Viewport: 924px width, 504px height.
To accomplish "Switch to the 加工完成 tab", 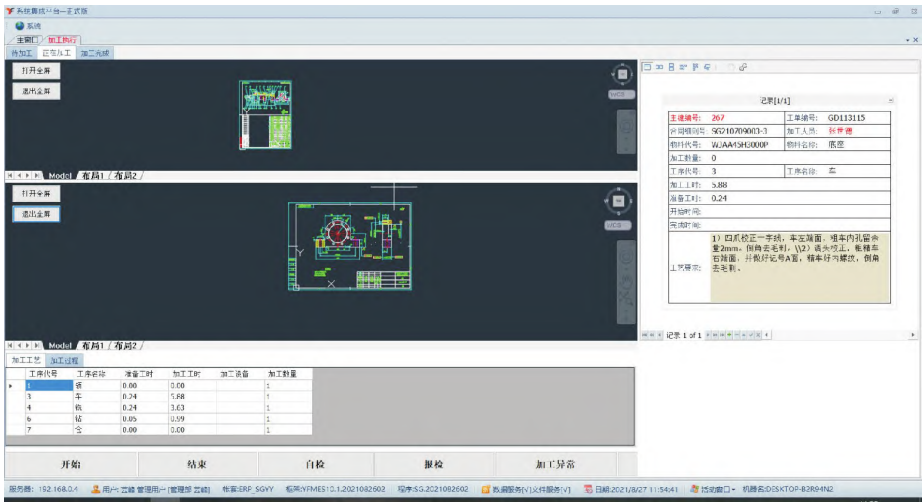I will point(96,52).
